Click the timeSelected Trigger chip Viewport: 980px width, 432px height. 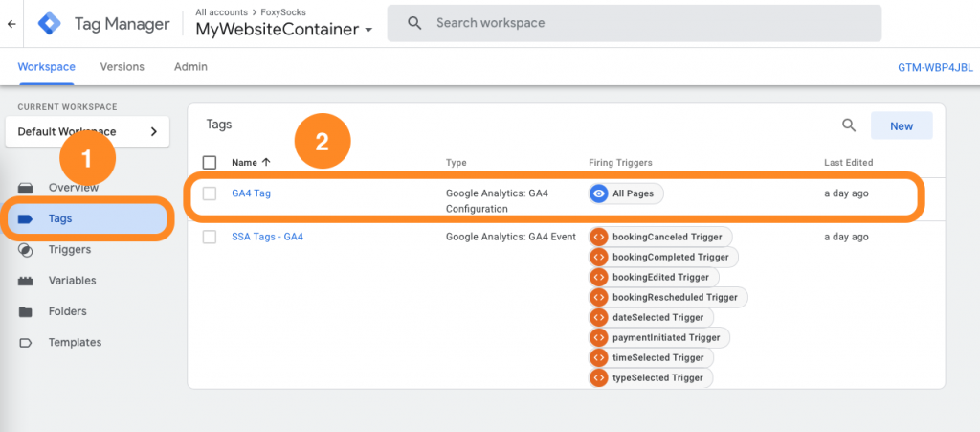[x=651, y=357]
